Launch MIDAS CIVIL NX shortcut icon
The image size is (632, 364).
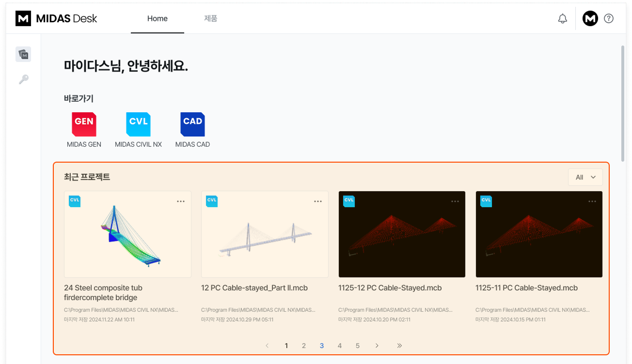coord(138,124)
